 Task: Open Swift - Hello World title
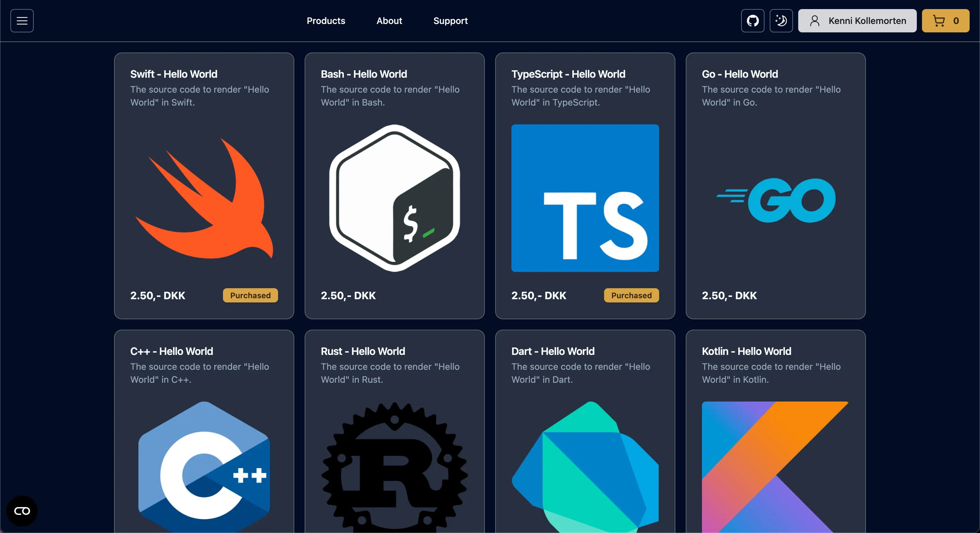click(x=174, y=74)
